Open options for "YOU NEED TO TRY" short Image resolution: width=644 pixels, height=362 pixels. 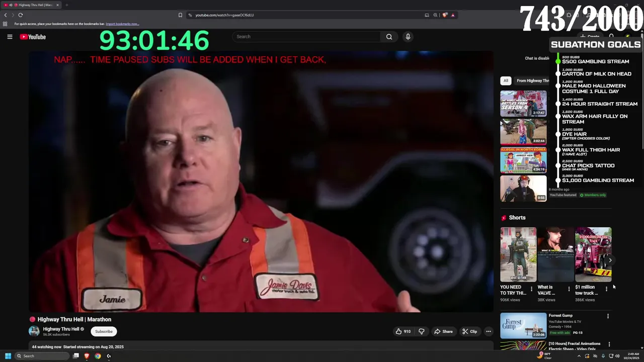click(531, 289)
